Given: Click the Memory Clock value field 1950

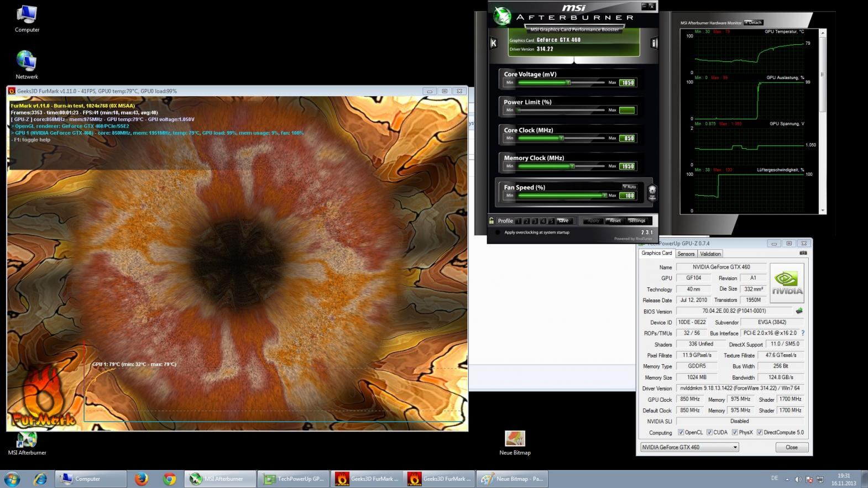Looking at the screenshot, I should 627,166.
